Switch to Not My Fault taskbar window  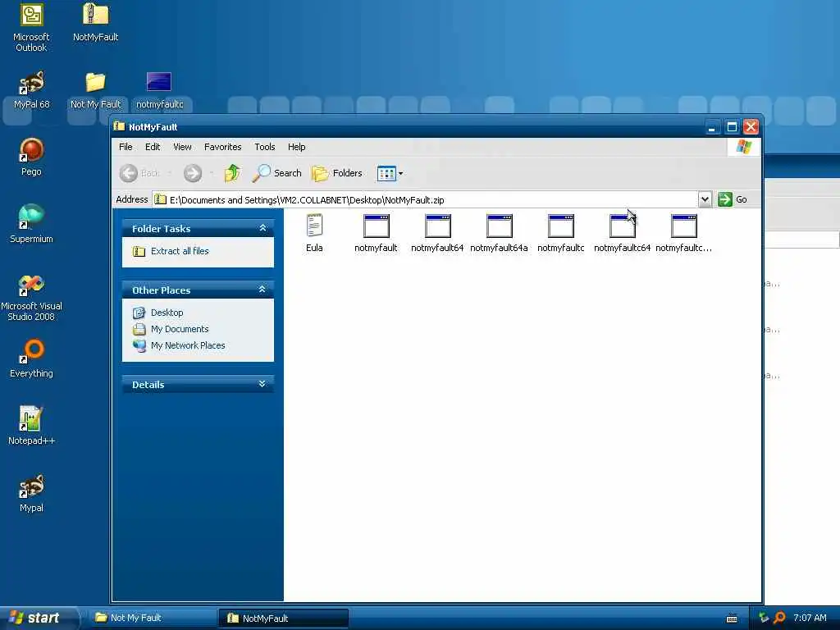[153, 618]
